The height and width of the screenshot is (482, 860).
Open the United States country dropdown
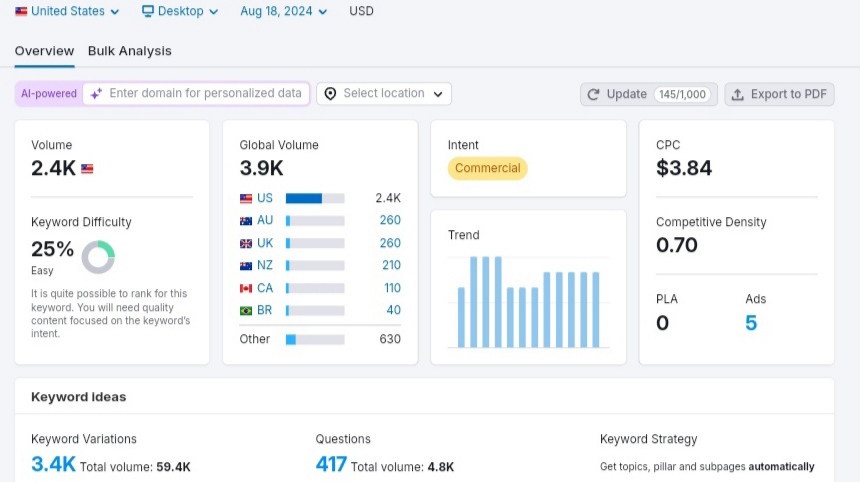tap(67, 11)
